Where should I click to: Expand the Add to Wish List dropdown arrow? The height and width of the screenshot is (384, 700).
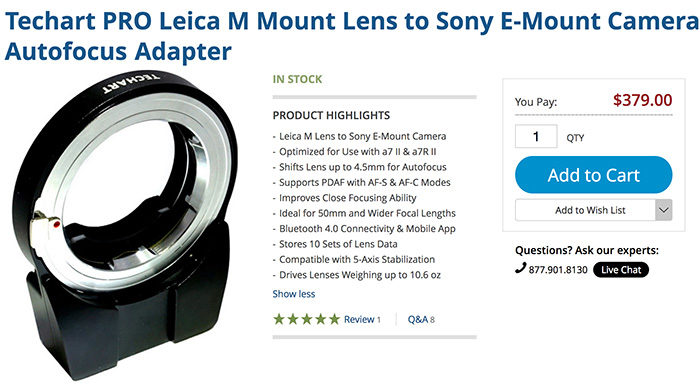point(663,210)
